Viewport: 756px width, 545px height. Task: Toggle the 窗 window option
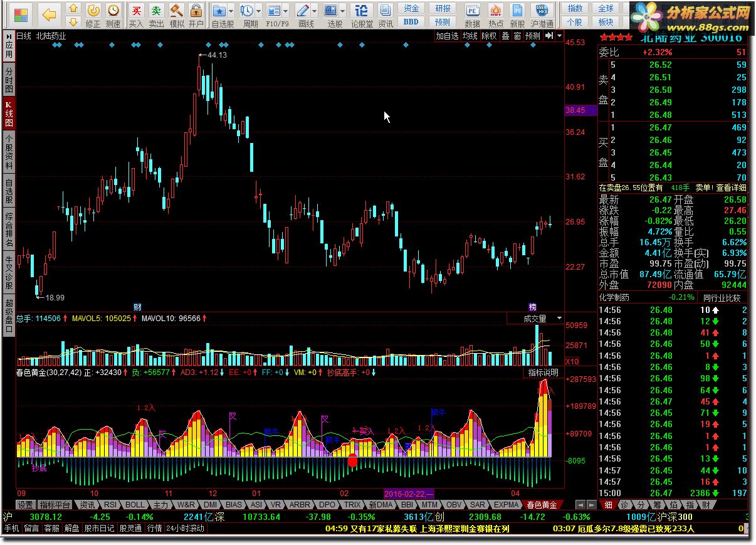click(517, 36)
